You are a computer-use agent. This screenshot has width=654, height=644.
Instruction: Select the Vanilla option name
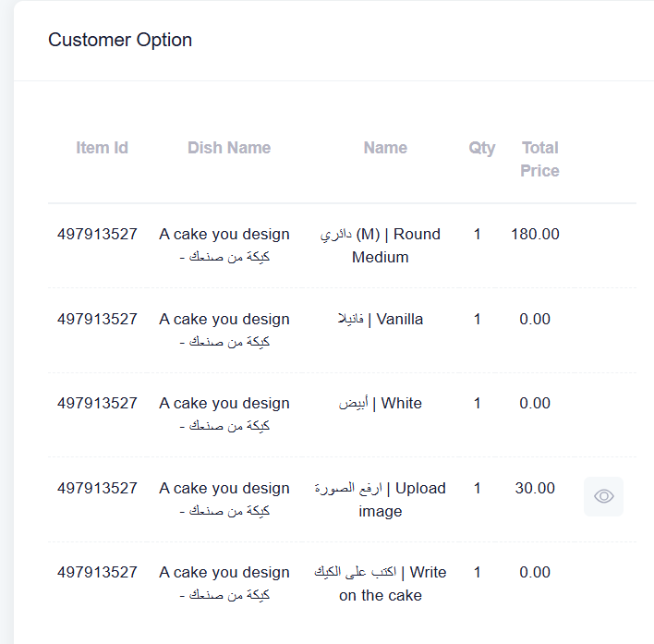click(x=380, y=319)
